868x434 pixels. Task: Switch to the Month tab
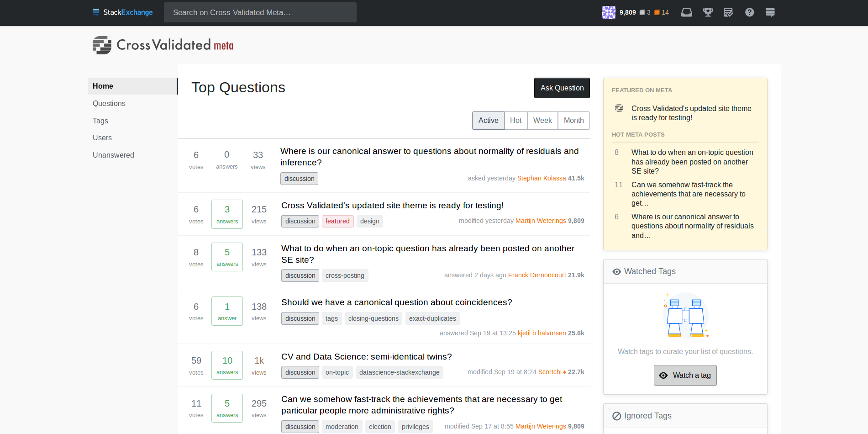[573, 121]
